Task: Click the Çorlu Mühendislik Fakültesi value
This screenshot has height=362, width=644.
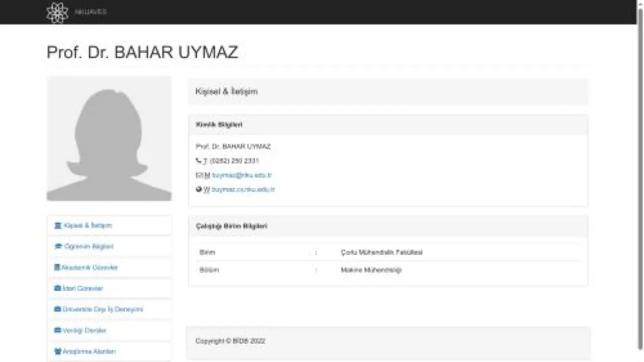Action: click(x=382, y=252)
